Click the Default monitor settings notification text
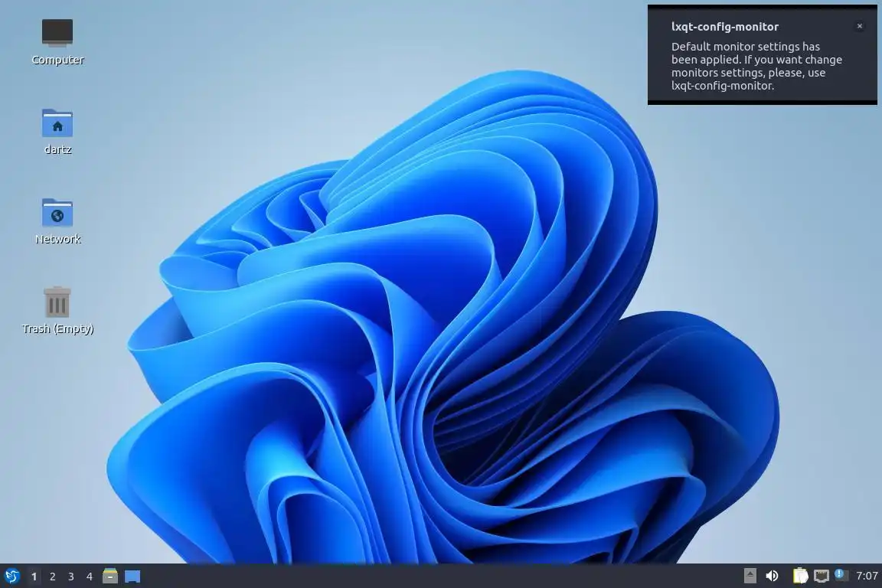Image resolution: width=882 pixels, height=588 pixels. point(756,66)
